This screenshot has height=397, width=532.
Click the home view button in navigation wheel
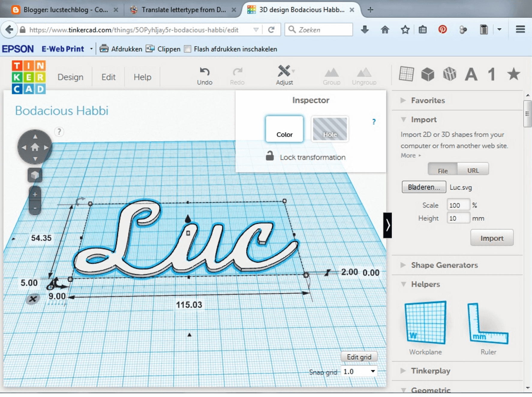[x=35, y=147]
